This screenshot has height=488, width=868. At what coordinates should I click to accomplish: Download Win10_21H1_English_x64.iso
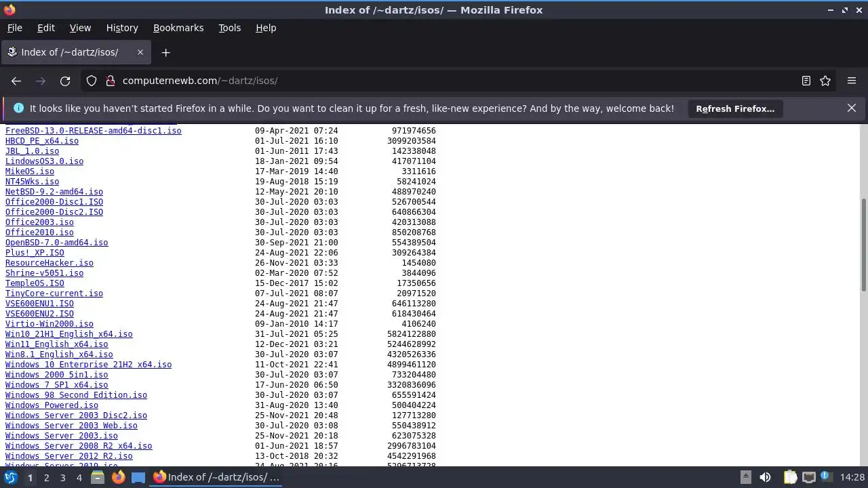pyautogui.click(x=69, y=334)
